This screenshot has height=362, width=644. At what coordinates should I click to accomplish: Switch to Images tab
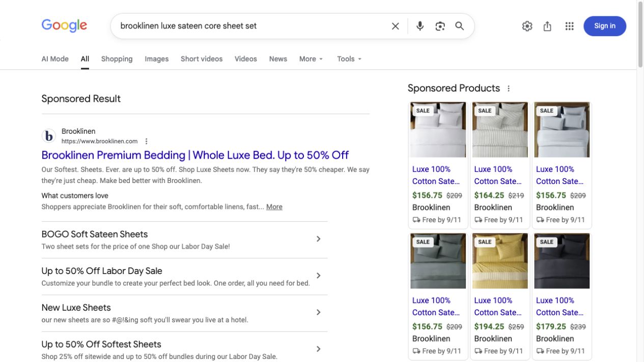(157, 59)
